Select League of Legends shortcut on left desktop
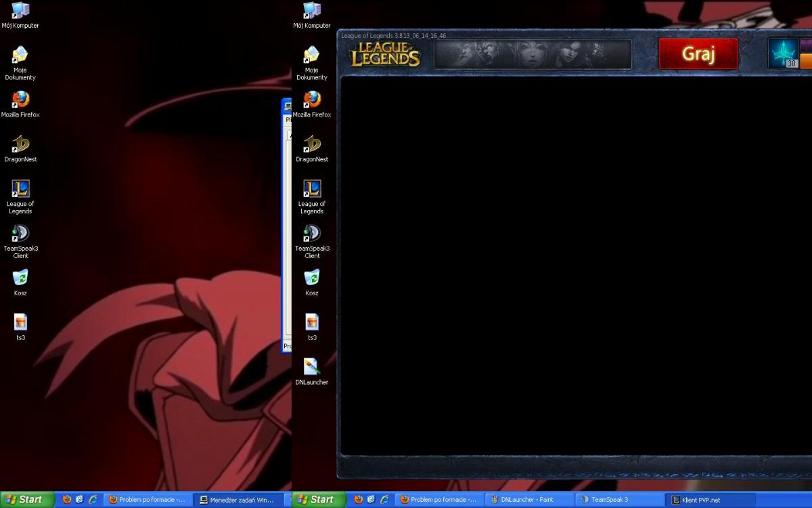The image size is (812, 508). tap(20, 197)
